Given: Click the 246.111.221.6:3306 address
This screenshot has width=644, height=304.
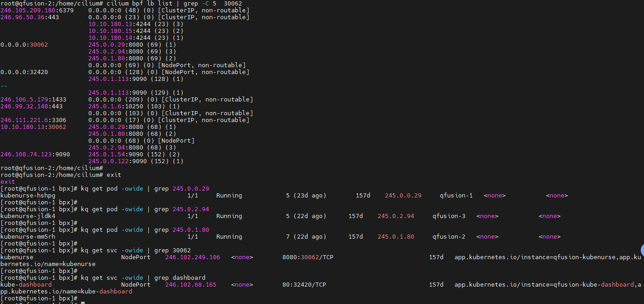Looking at the screenshot, I should click(33, 120).
